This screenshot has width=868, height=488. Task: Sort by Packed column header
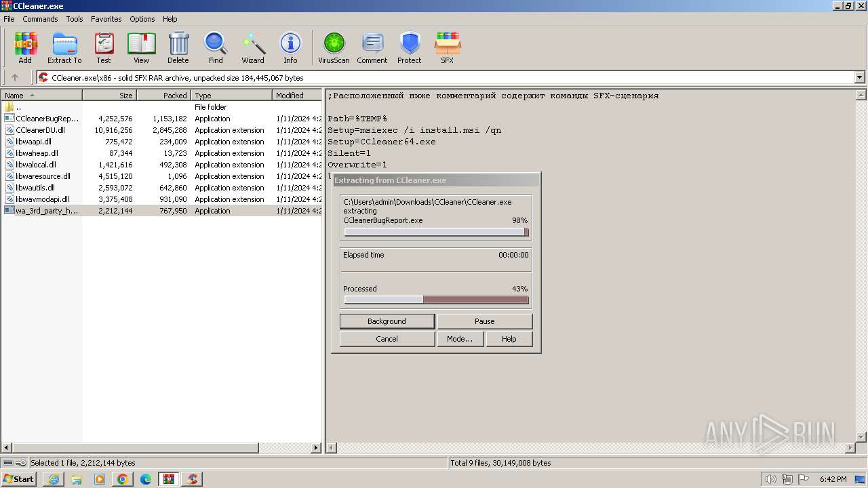[x=163, y=96]
